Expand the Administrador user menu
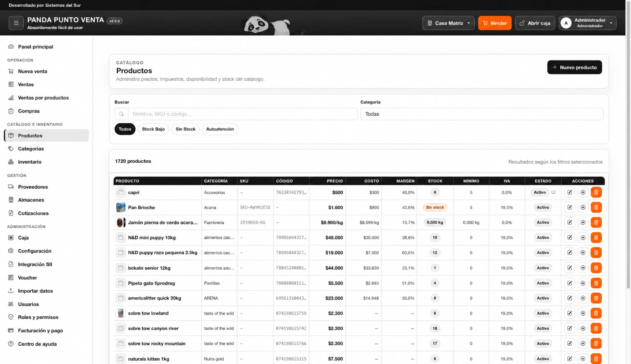This screenshot has width=631, height=364. pos(587,23)
